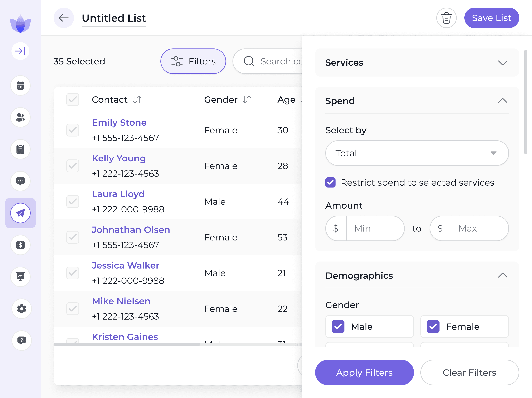Collapse the Demographics section chevron
Image resolution: width=532 pixels, height=398 pixels.
tap(502, 276)
